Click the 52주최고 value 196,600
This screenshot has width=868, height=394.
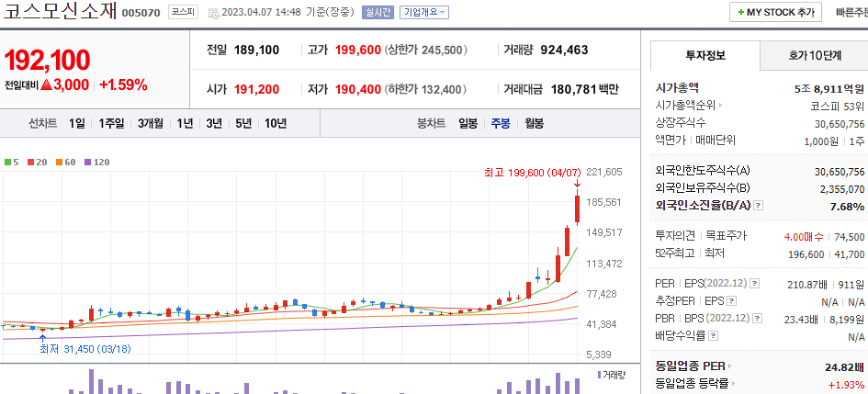[806, 254]
